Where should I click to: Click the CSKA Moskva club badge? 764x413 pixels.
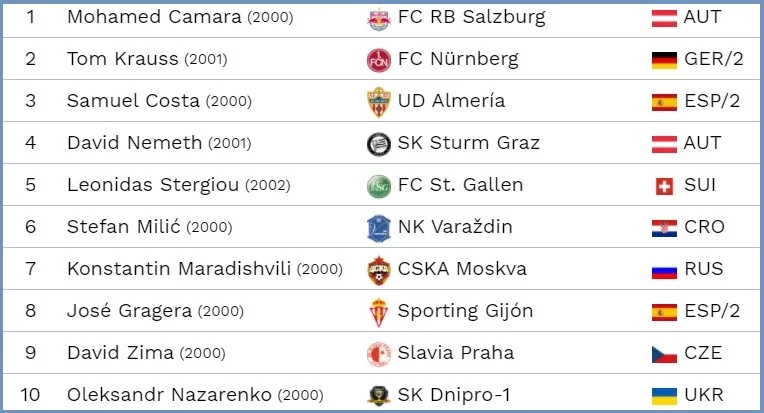pyautogui.click(x=378, y=270)
